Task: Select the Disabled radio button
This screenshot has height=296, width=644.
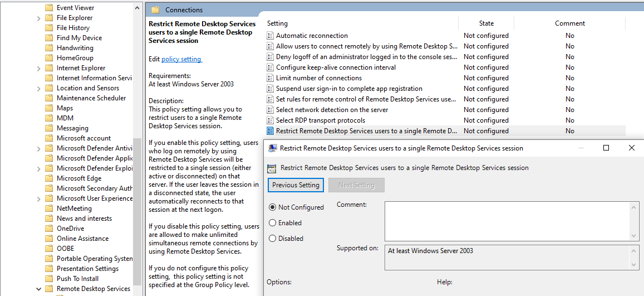Action: [272, 239]
